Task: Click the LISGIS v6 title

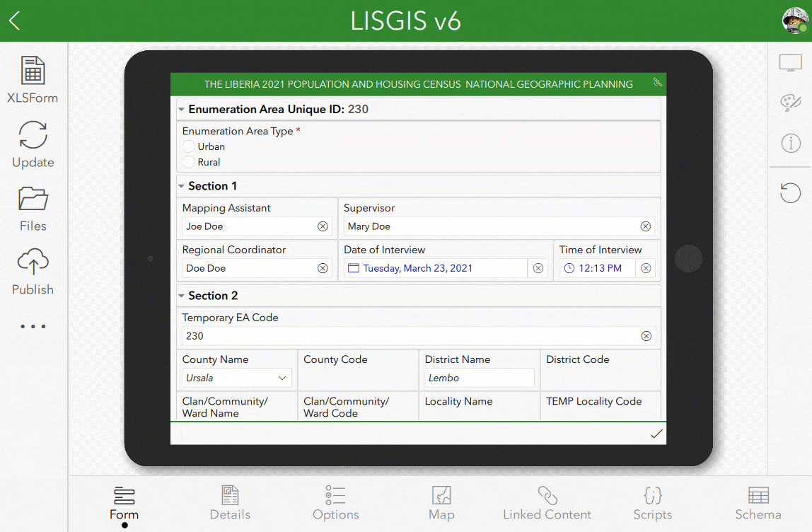Action: click(x=405, y=21)
